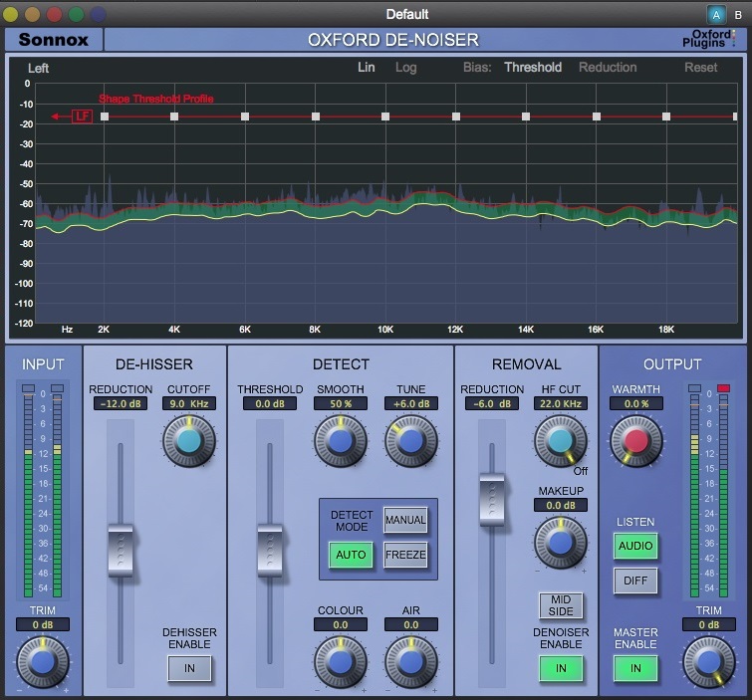Select the 14K threshold profile node
The width and height of the screenshot is (752, 700).
[526, 117]
